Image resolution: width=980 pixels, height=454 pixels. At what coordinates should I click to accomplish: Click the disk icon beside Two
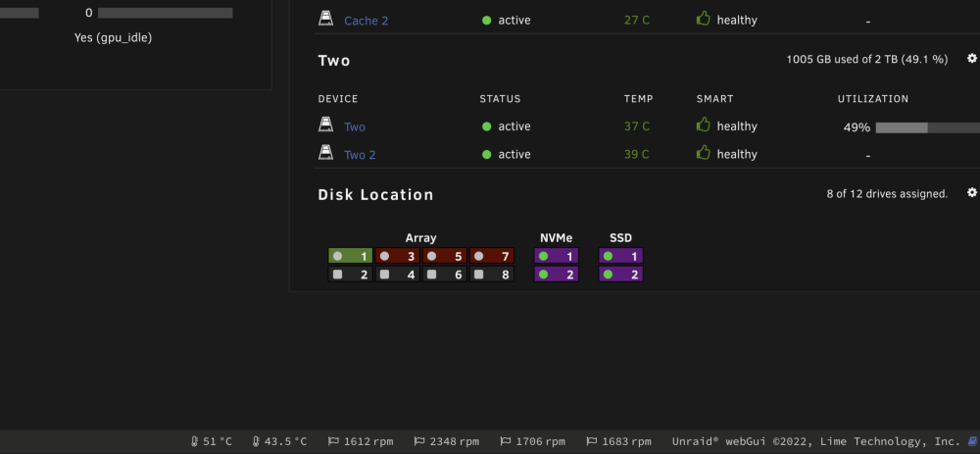[325, 126]
